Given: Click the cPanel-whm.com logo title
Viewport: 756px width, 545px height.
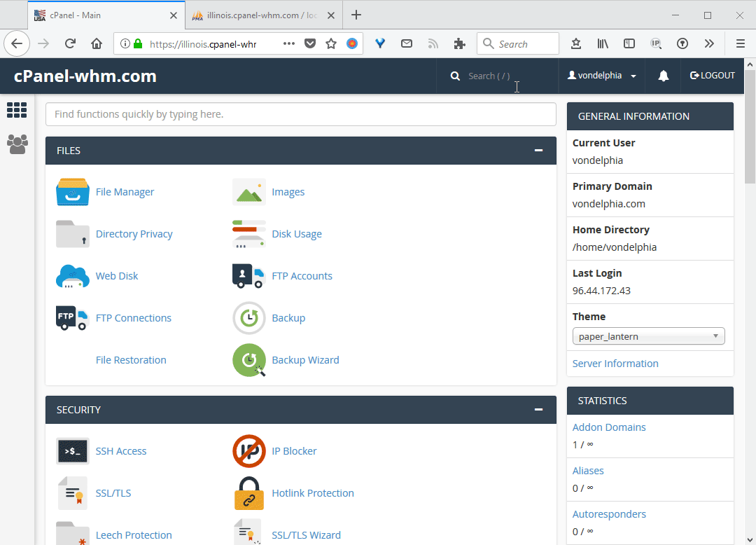Looking at the screenshot, I should tap(85, 76).
